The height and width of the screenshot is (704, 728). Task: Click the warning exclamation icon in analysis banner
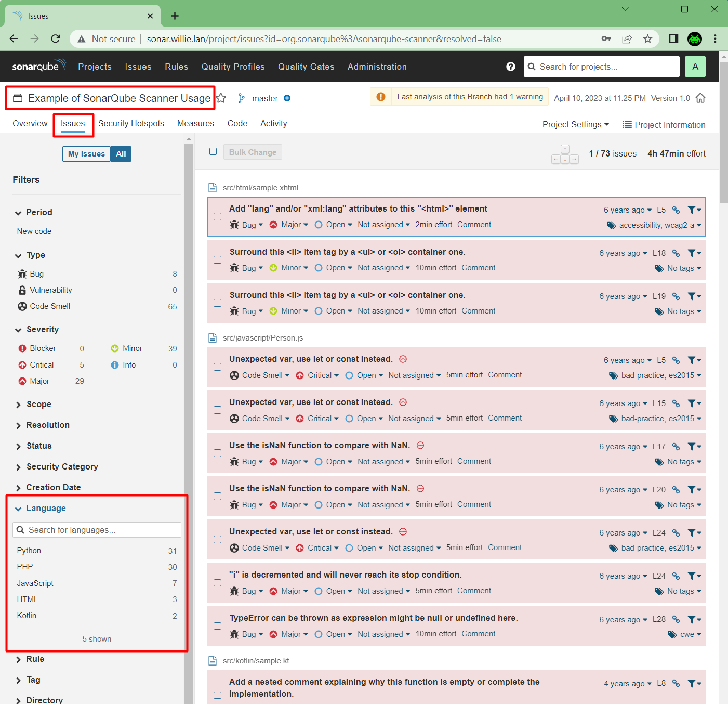pos(381,97)
